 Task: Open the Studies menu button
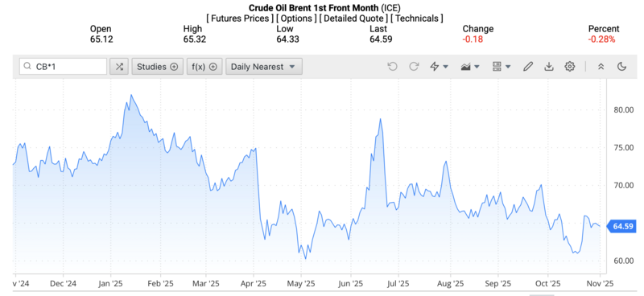157,67
